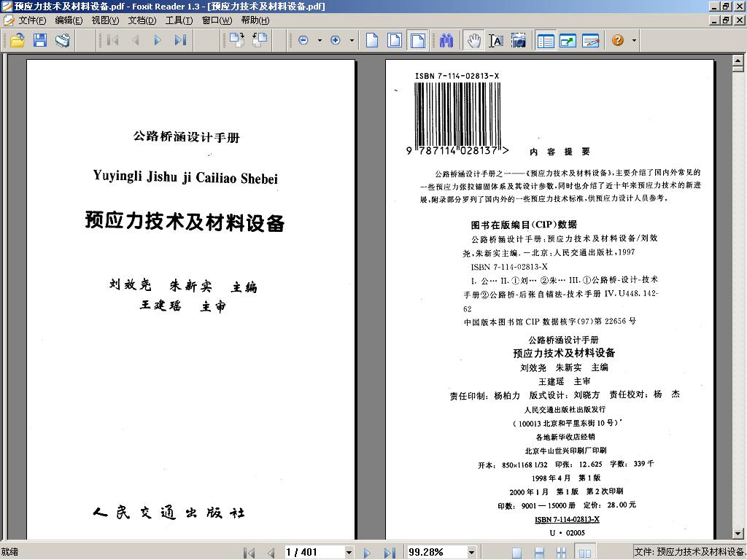
Task: Select the Text selection tool
Action: coord(496,41)
